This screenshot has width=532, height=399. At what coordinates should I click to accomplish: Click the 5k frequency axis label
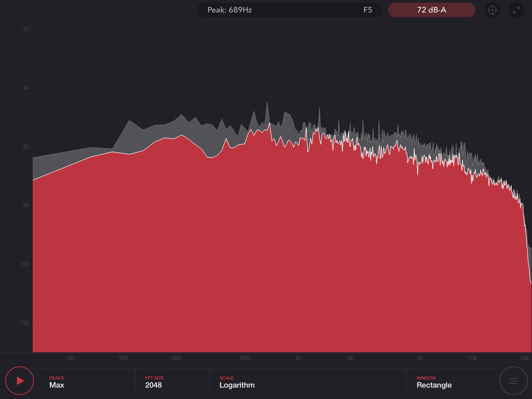point(420,358)
